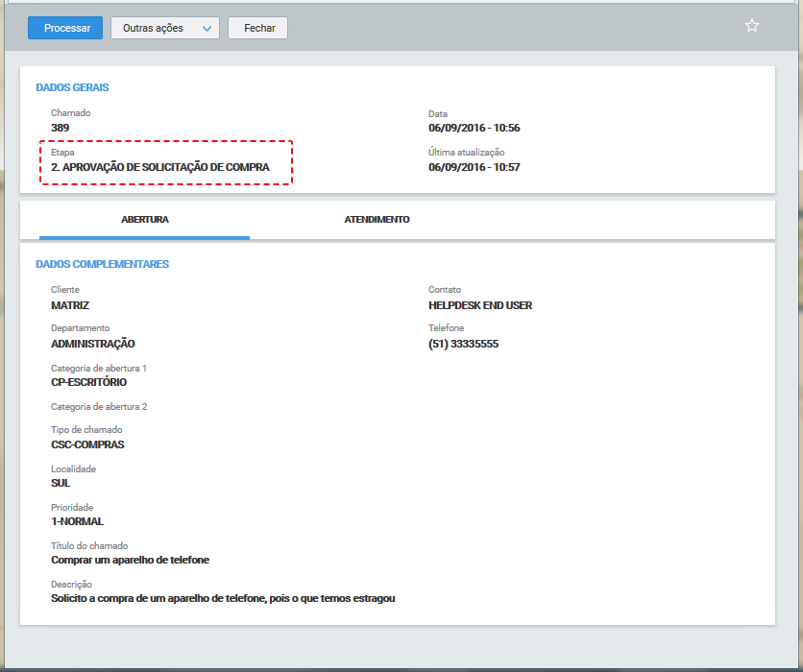
Task: Click the Localidade SUL value
Action: [61, 483]
